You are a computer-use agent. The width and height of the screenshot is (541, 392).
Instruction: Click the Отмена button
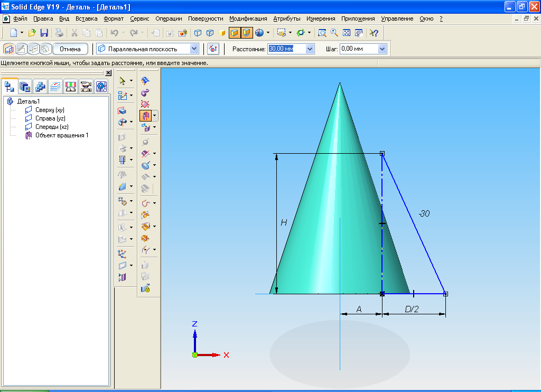coord(70,49)
